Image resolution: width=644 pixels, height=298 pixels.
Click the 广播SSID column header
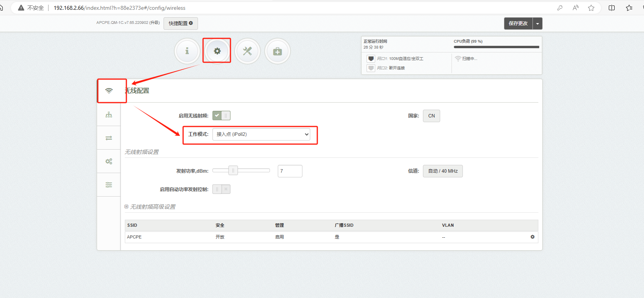click(344, 225)
